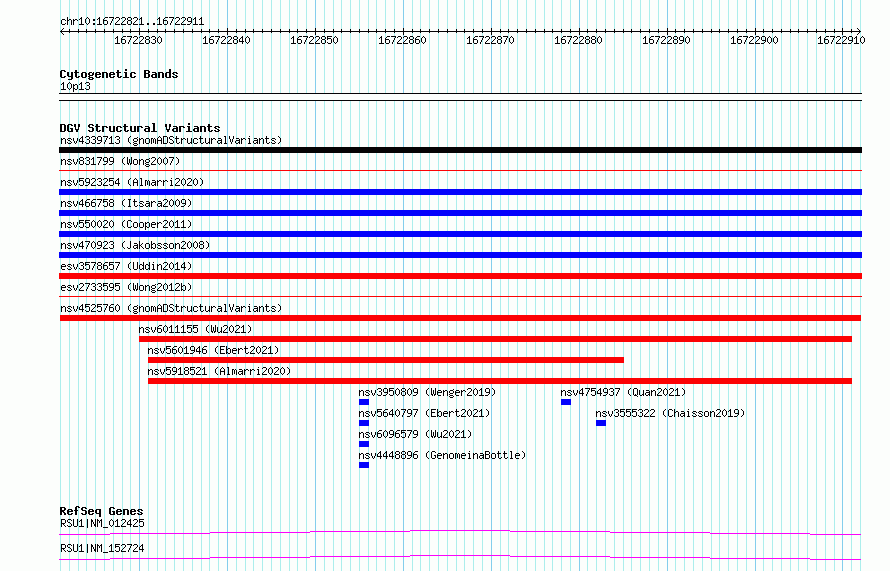This screenshot has width=890, height=571.
Task: Click small blue nsv6096579 Wu2021 marker
Action: pyautogui.click(x=364, y=444)
